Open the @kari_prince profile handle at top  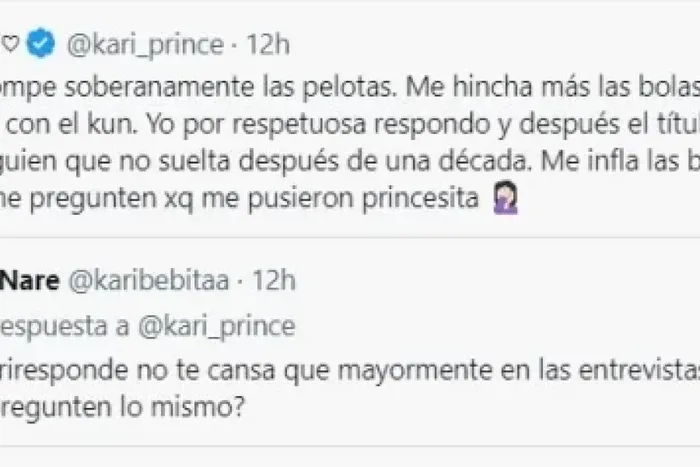point(144,44)
